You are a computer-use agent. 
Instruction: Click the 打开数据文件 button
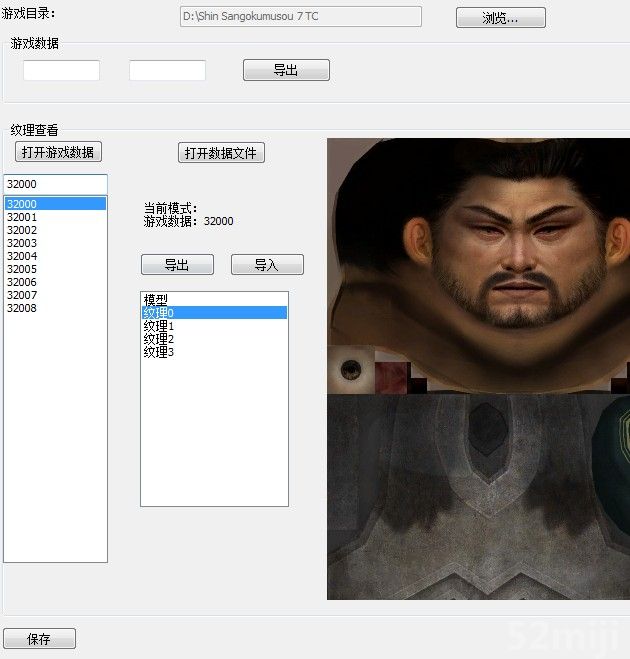[x=221, y=153]
